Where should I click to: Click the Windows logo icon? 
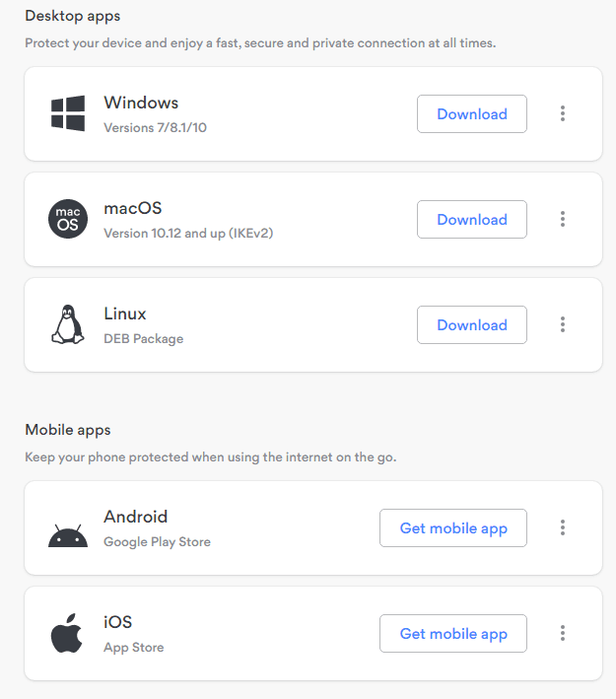coord(68,113)
